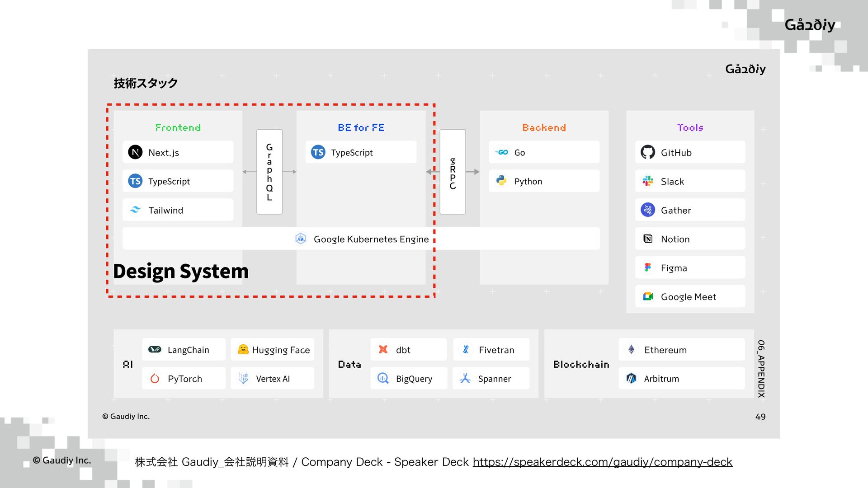Click the Hugging Face emoji icon
868x488 pixels.
[x=243, y=349]
